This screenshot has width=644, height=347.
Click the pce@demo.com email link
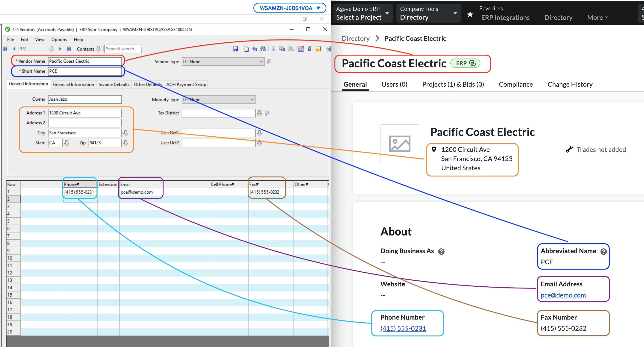[563, 295]
